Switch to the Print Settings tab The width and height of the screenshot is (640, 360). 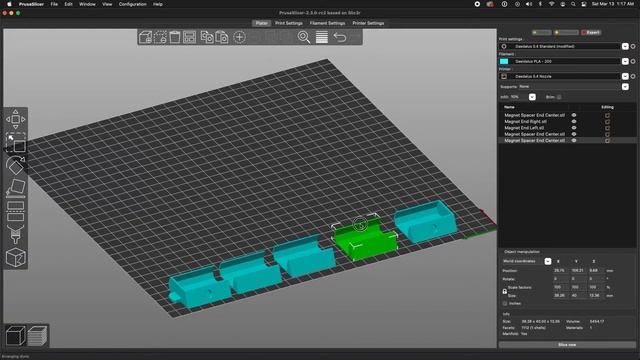(289, 23)
